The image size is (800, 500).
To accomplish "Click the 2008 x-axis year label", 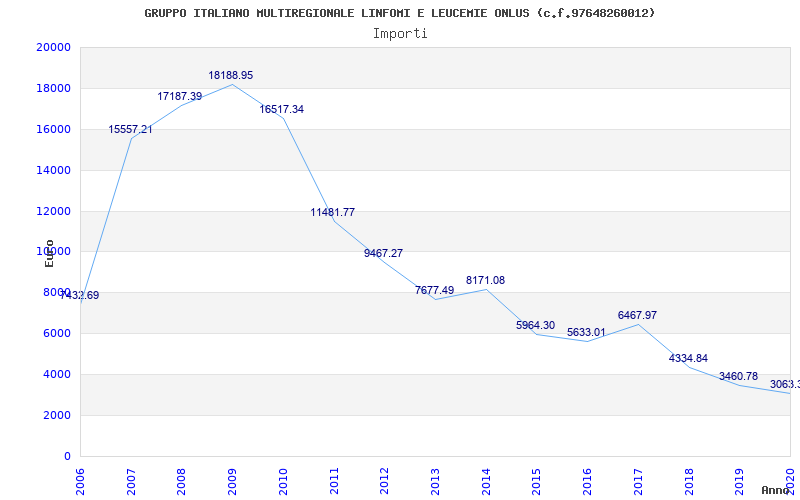I will (182, 481).
